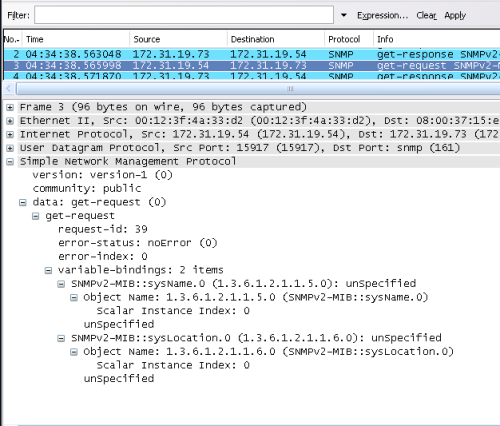This screenshot has width=500, height=426.
Task: Sort packet list by Time column
Action: [75, 39]
